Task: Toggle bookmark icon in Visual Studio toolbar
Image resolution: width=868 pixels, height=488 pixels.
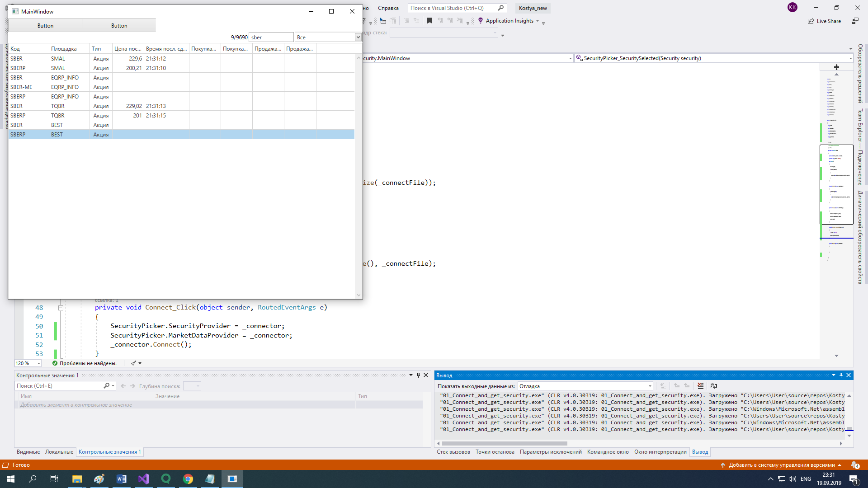Action: [429, 21]
